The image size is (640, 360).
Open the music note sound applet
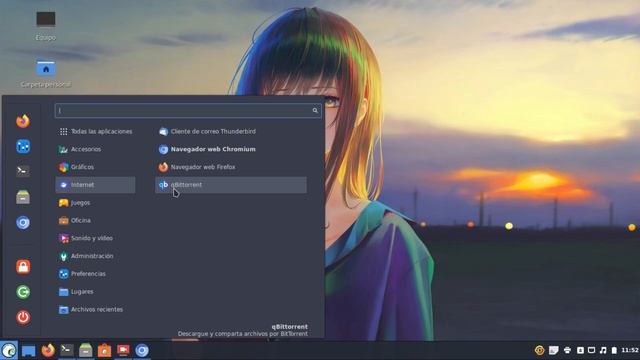tap(603, 350)
